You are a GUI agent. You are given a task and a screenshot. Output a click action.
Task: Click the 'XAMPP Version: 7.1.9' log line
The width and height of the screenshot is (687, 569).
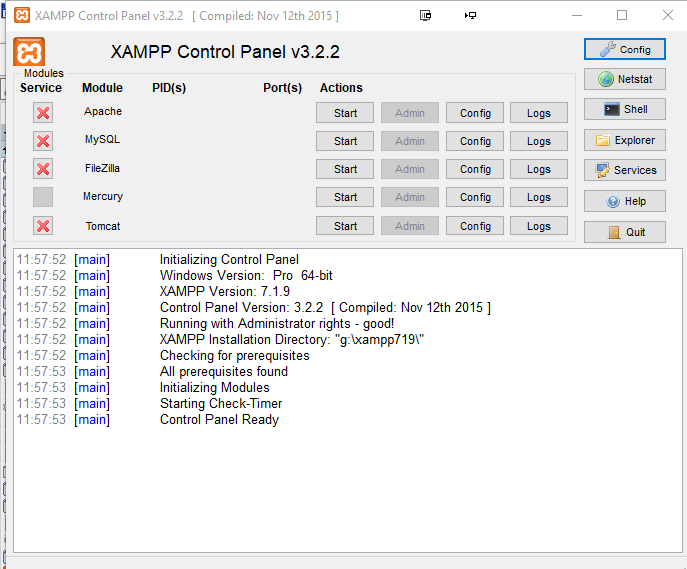[225, 291]
